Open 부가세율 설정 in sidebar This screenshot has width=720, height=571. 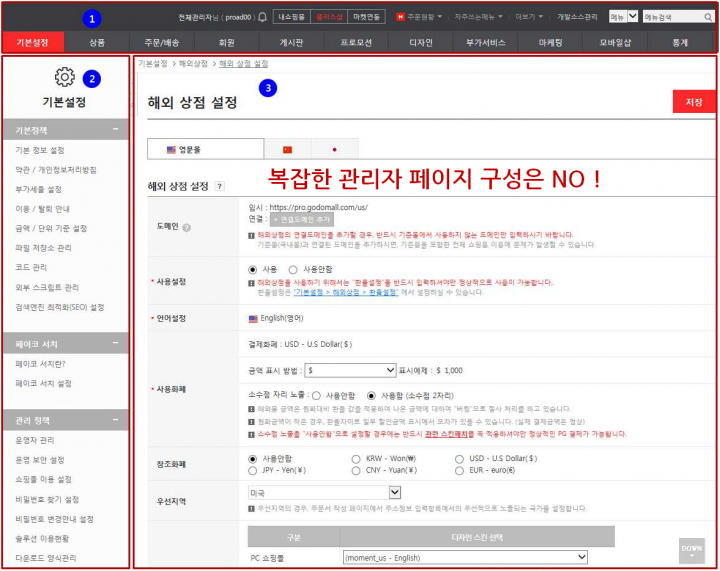pyautogui.click(x=39, y=189)
